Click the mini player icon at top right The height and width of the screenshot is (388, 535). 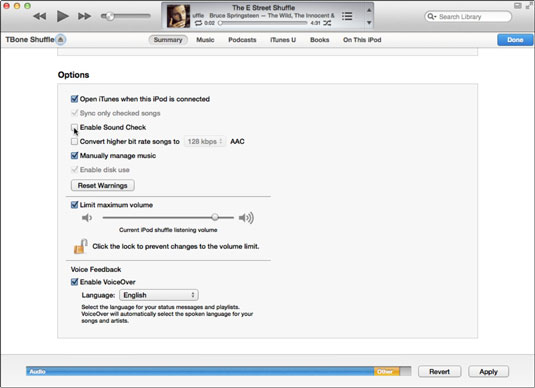click(518, 6)
